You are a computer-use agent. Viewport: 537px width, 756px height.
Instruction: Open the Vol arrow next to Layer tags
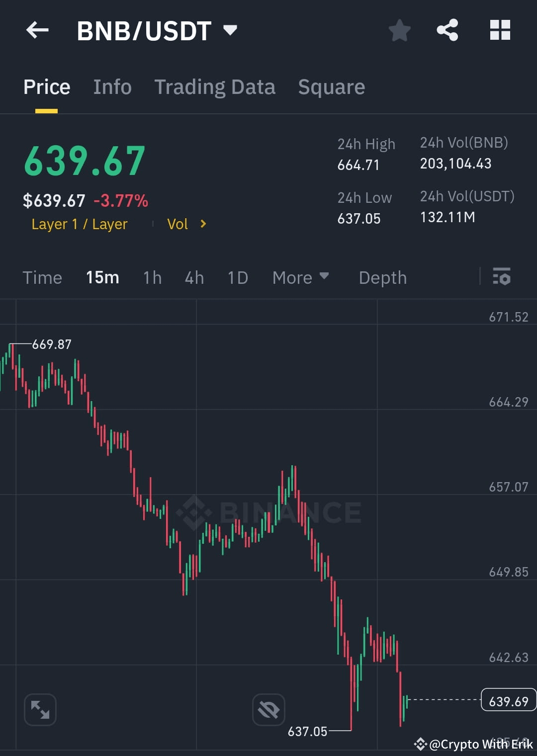pyautogui.click(x=203, y=224)
